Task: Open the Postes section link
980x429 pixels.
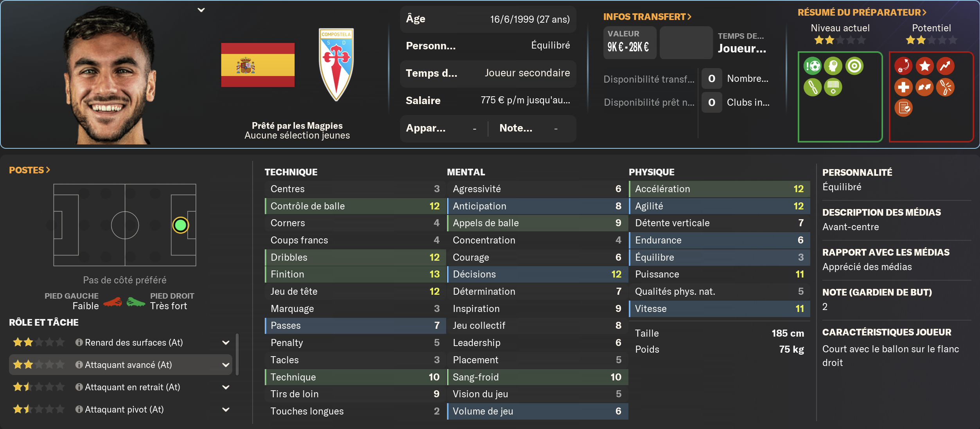Action: click(x=30, y=170)
